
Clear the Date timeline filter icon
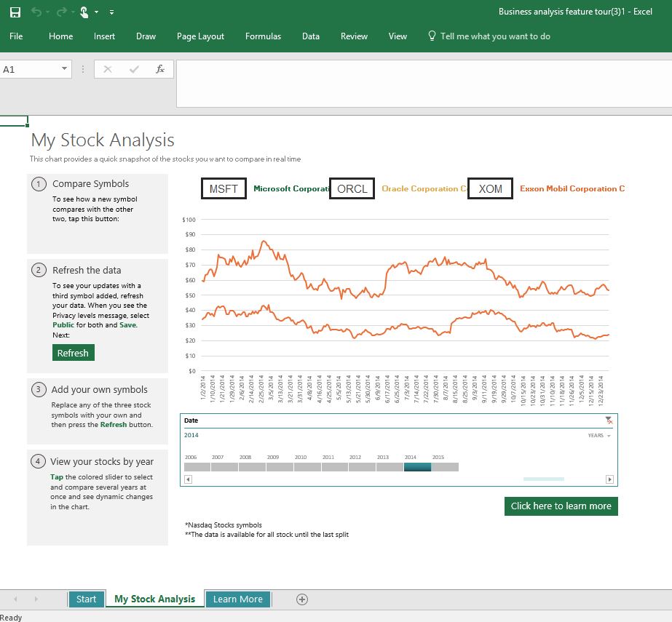coord(609,420)
